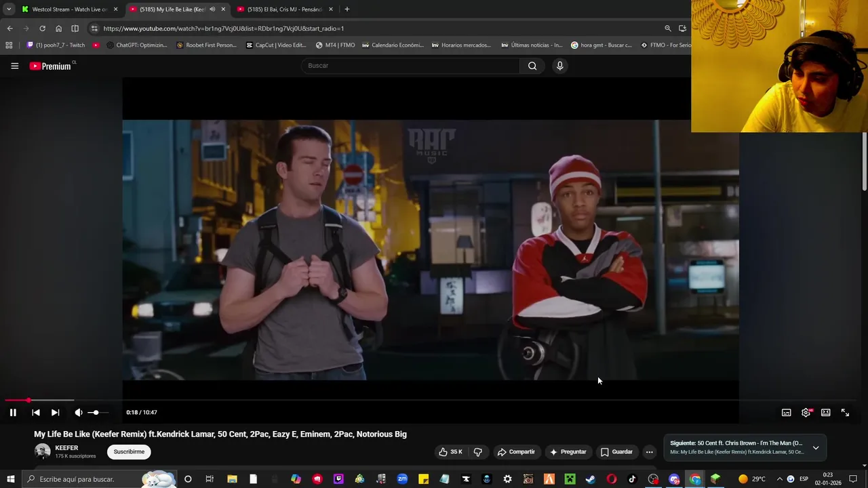The image size is (868, 488).
Task: Open Horarios mercados bookmark
Action: click(461, 45)
